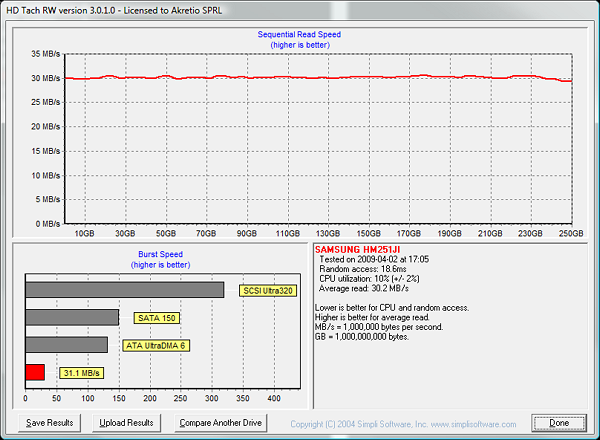Click the Sequential Read Speed heading

(x=299, y=35)
